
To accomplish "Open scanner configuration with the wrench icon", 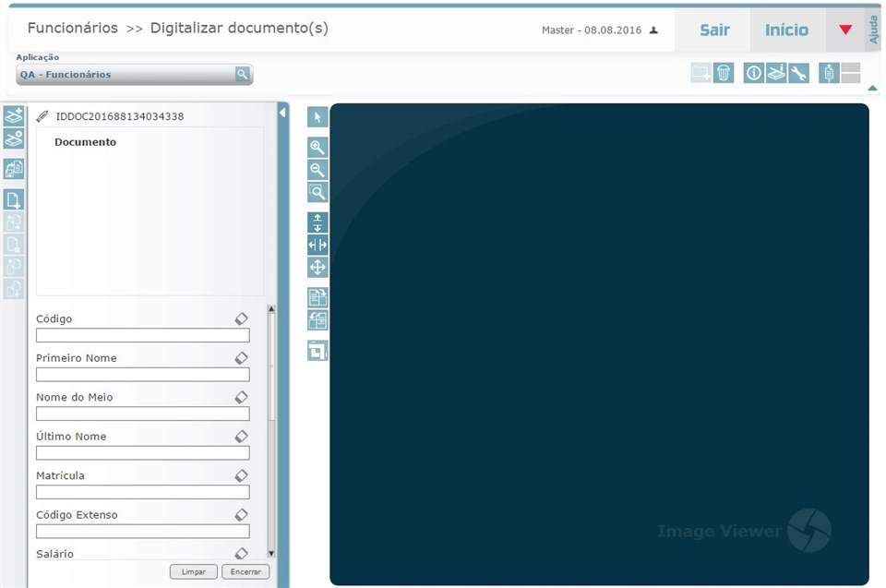I will [x=798, y=72].
